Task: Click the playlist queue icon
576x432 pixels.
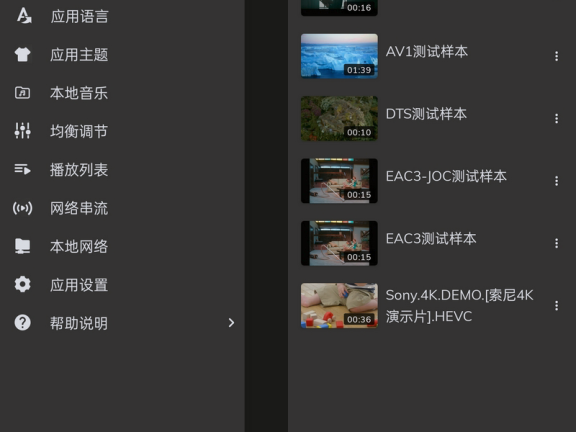Action: (22, 169)
